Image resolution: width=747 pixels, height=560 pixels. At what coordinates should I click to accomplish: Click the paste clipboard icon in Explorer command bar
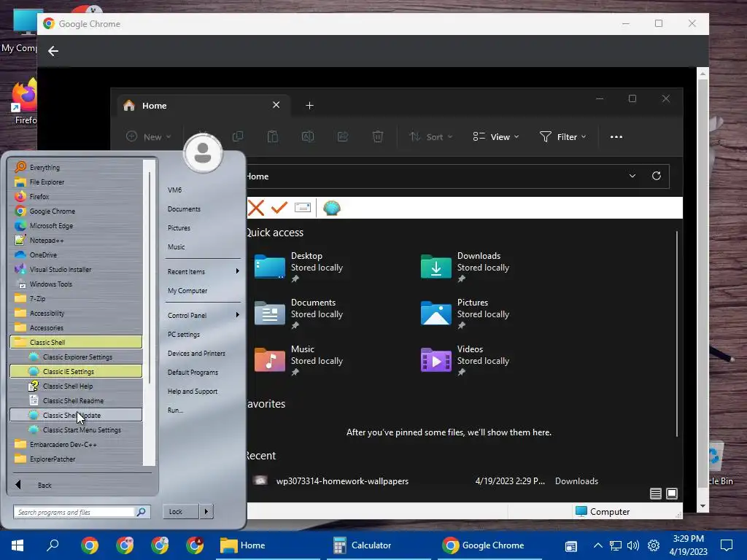coord(273,136)
